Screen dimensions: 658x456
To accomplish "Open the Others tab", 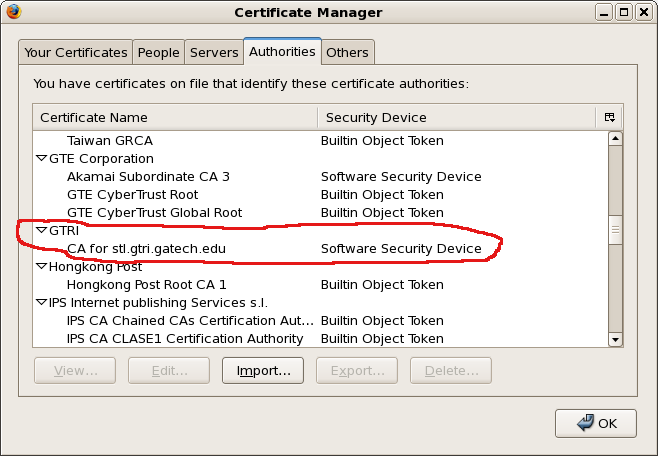I will click(x=347, y=52).
